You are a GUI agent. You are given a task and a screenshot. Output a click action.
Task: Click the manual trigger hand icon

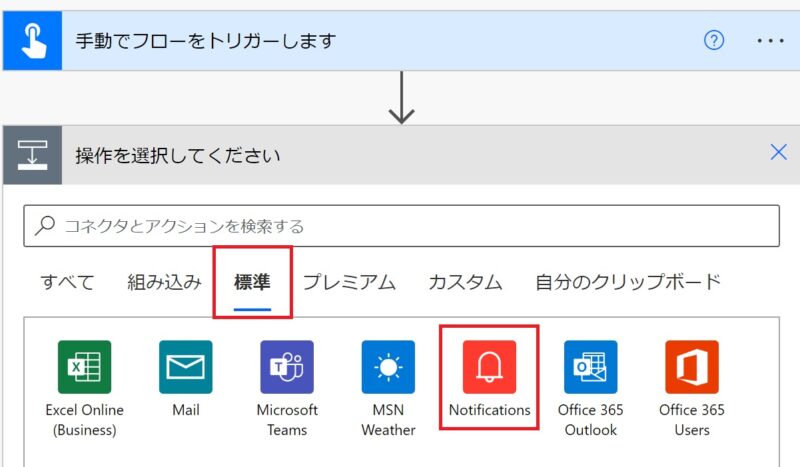click(32, 41)
